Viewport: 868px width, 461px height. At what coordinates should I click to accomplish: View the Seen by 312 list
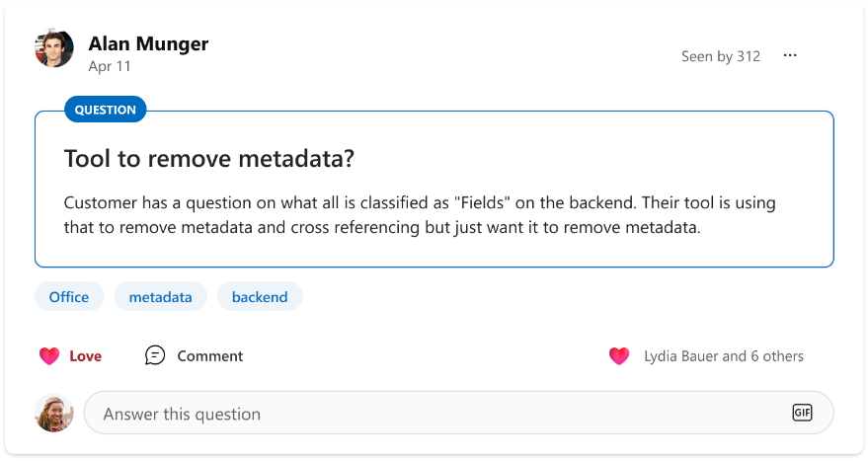[x=721, y=56]
